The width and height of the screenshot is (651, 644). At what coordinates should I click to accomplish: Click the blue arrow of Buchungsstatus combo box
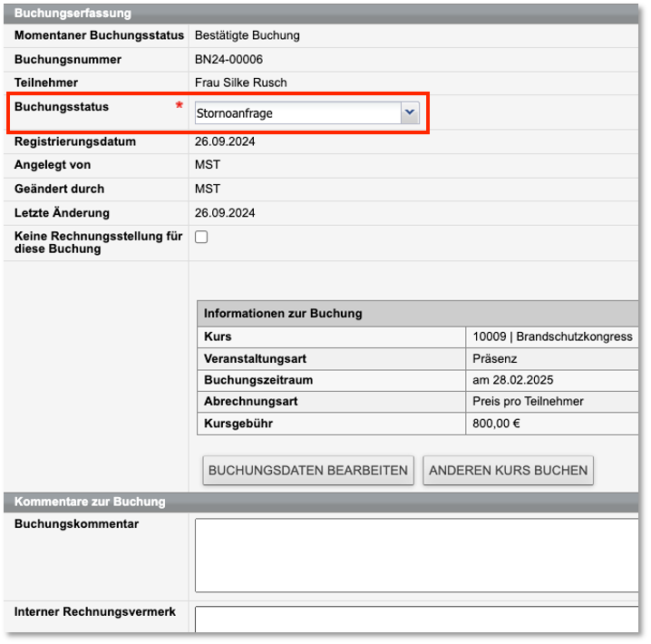(410, 112)
